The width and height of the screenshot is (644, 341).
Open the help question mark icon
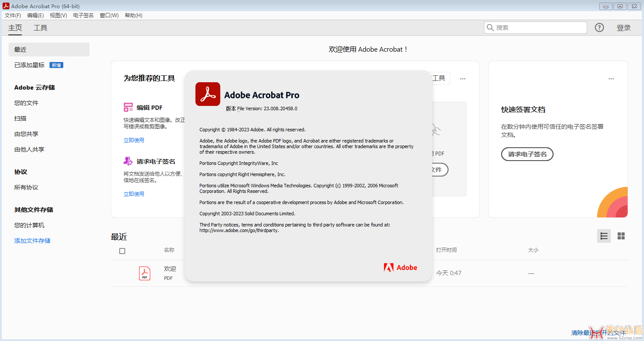(x=599, y=28)
